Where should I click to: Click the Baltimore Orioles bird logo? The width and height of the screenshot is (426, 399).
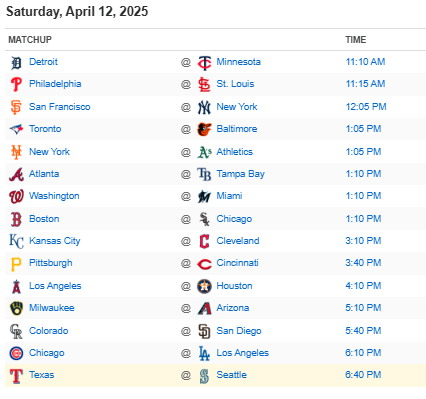coord(204,129)
